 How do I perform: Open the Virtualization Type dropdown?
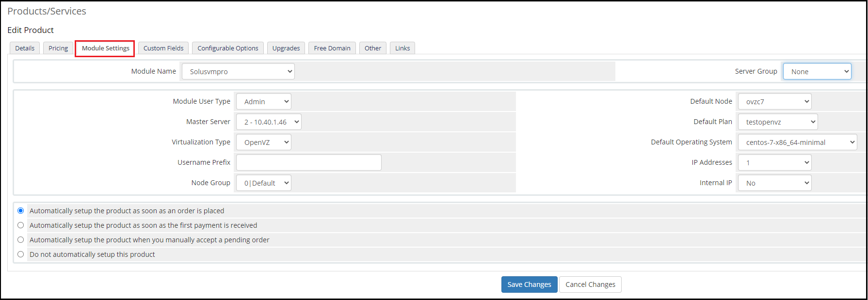point(263,142)
